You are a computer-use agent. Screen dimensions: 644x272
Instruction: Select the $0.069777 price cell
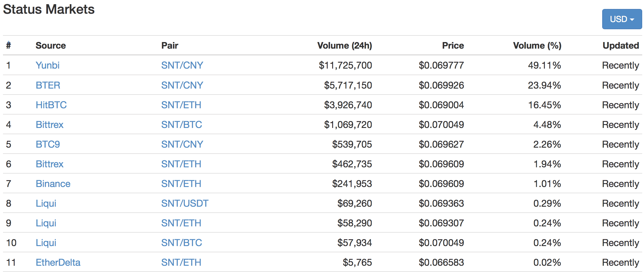pos(441,65)
